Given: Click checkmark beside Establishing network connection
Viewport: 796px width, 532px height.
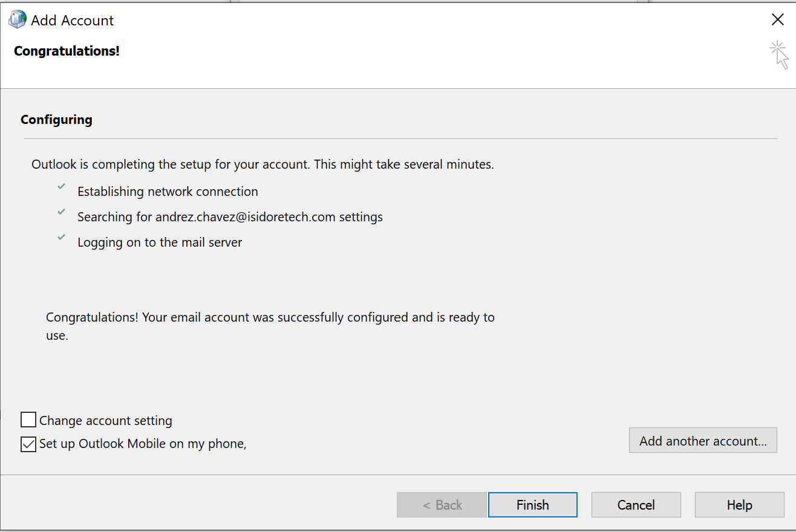Looking at the screenshot, I should coord(61,187).
